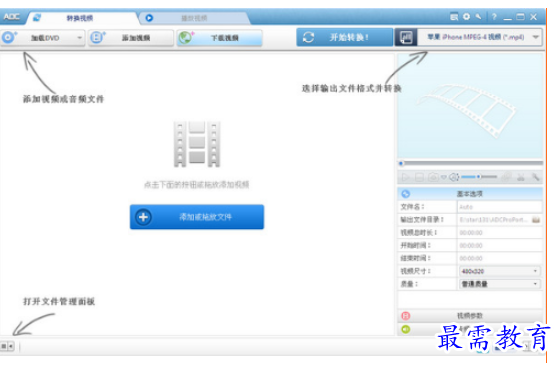Click the 结束时间 value field

pos(499,258)
